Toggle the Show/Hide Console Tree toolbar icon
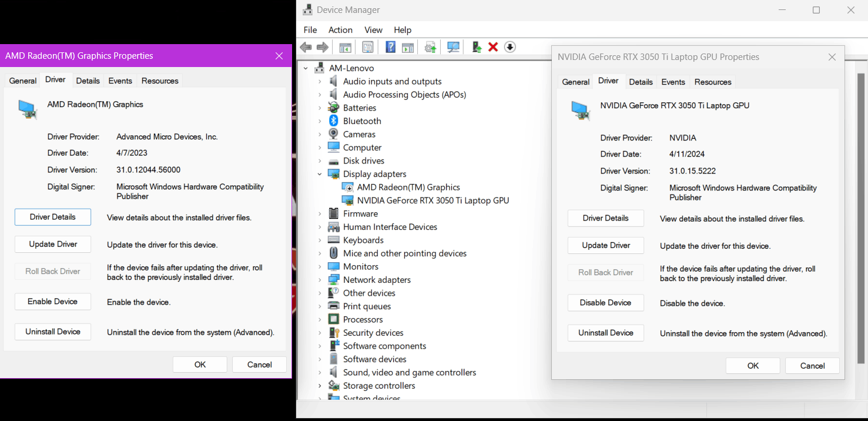 click(x=346, y=47)
